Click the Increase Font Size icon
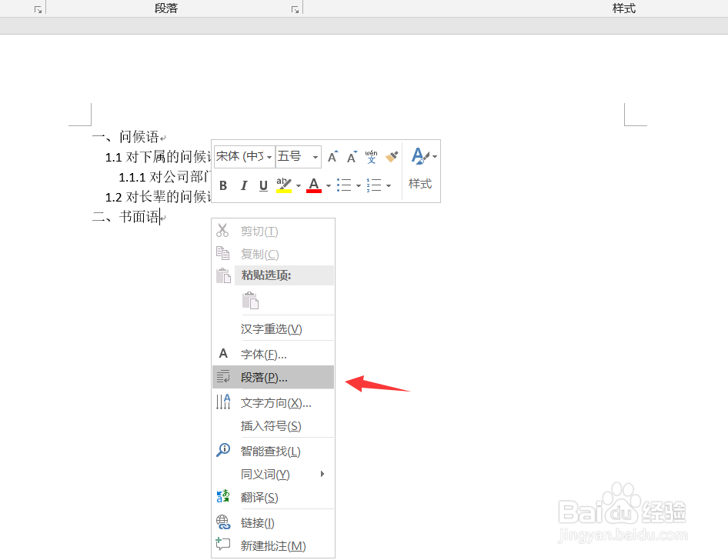This screenshot has width=728, height=560. tap(332, 156)
